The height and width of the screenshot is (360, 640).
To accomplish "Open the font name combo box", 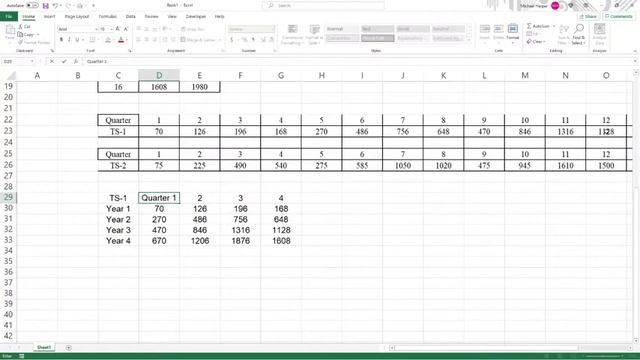I will tap(78, 29).
